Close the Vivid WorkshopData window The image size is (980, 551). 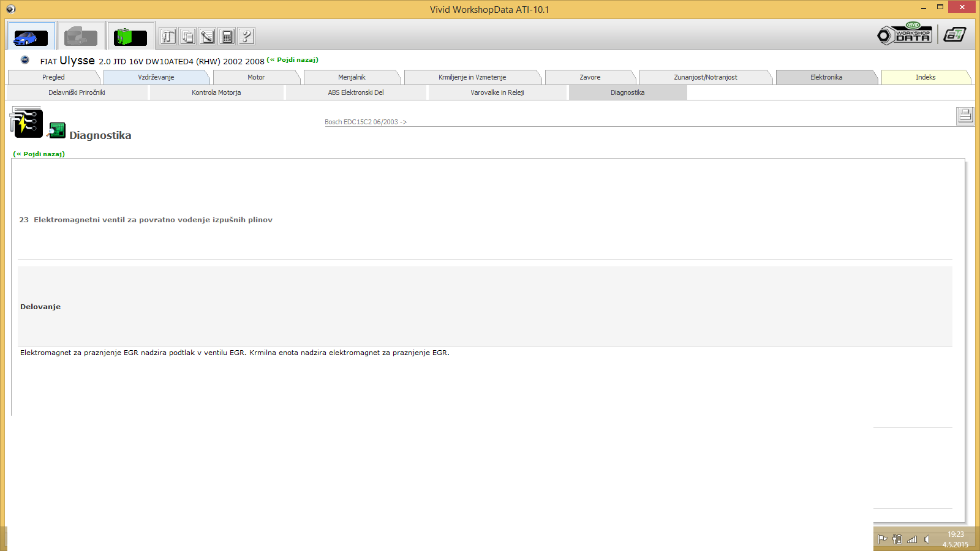click(962, 7)
